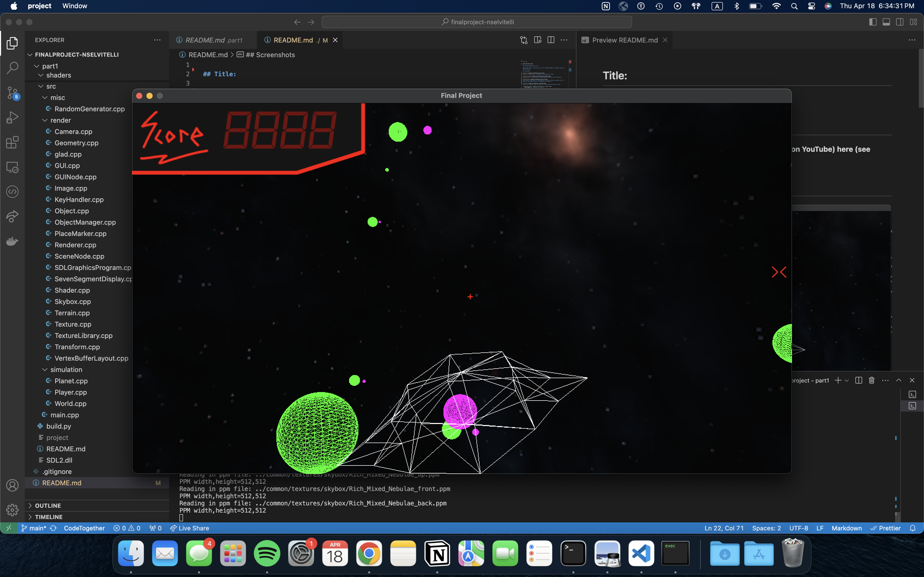Open the Search view in activity bar

(x=12, y=68)
